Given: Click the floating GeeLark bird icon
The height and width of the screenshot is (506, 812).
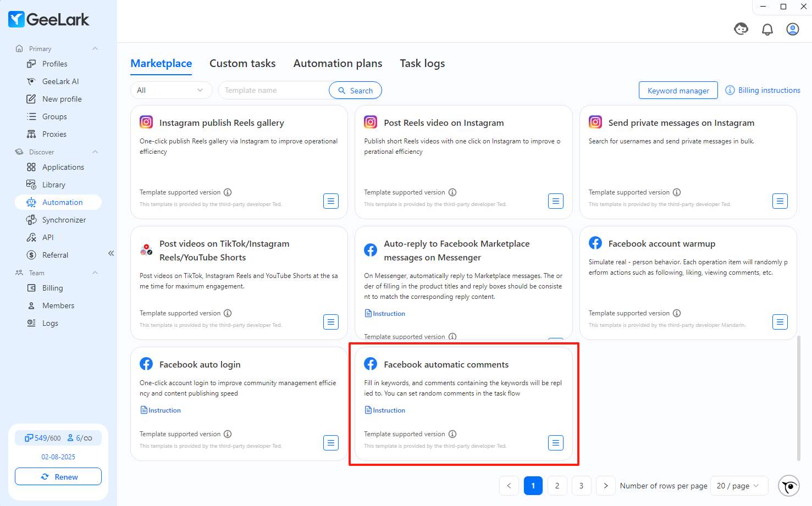Looking at the screenshot, I should pyautogui.click(x=789, y=486).
